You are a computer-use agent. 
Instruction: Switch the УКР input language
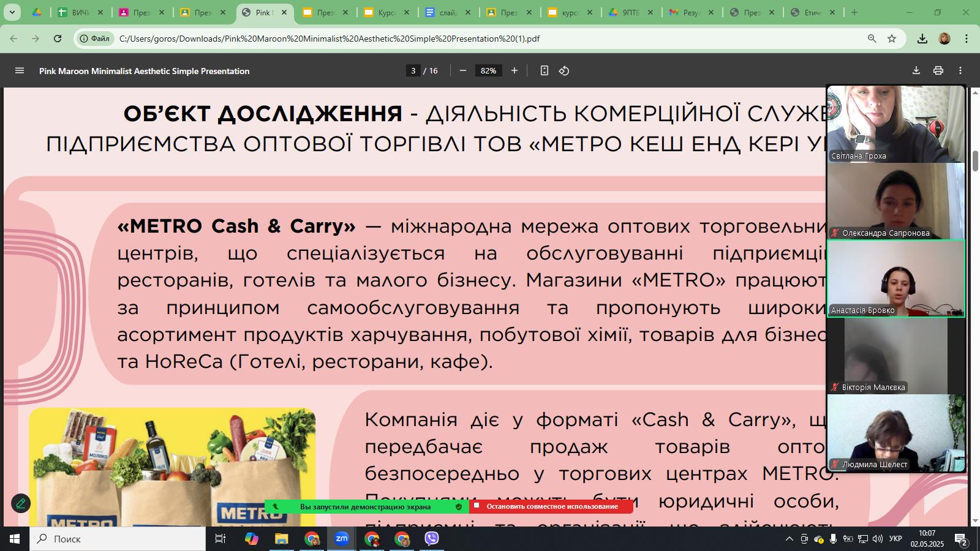[895, 539]
